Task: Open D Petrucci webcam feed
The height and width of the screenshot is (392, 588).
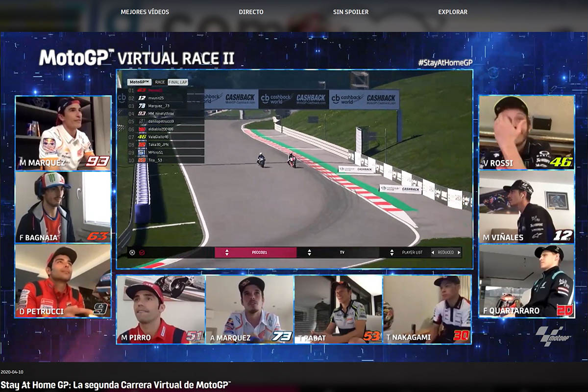Action: coord(63,281)
